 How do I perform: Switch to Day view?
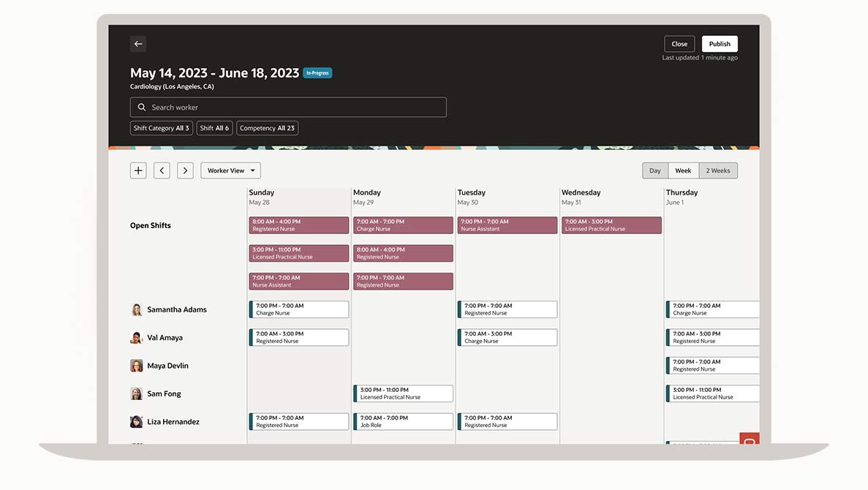tap(655, 170)
